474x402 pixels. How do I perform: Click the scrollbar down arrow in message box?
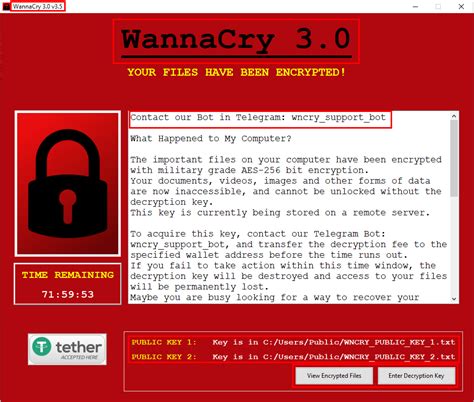[454, 299]
